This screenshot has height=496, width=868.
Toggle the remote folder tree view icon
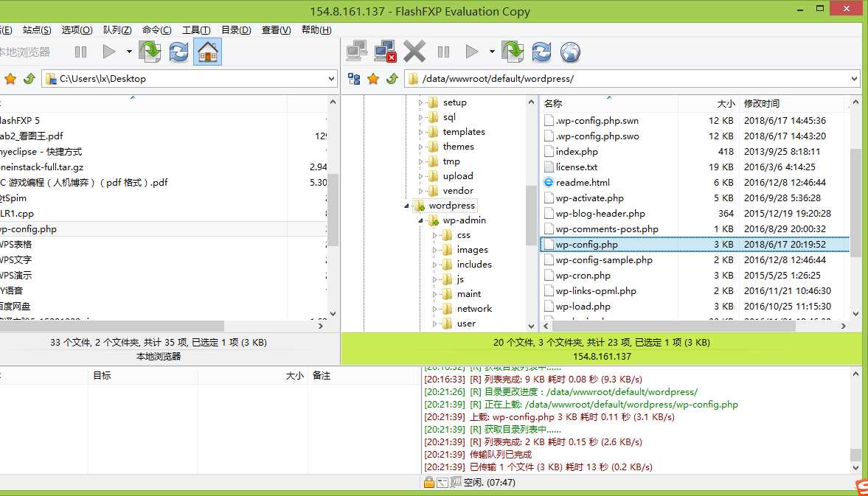coord(354,79)
